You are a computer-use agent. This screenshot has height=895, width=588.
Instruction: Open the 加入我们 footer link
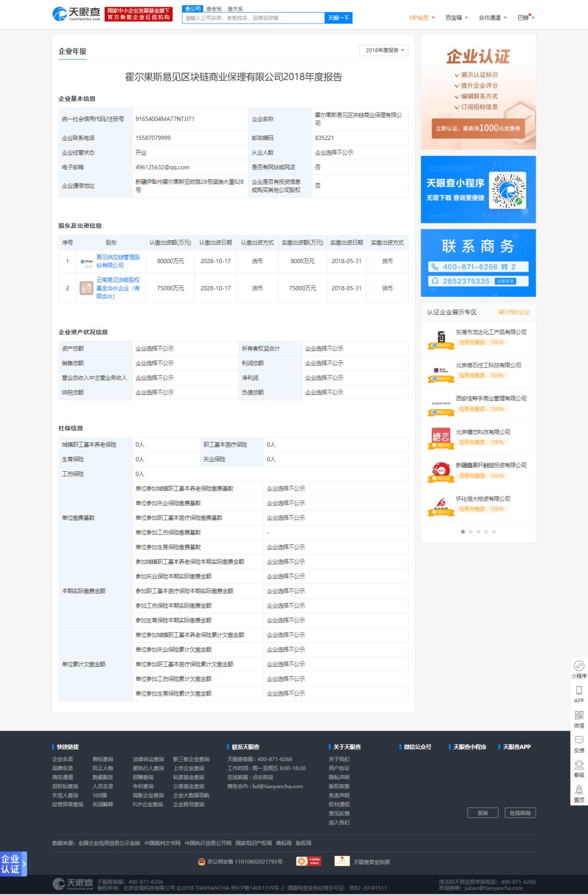pyautogui.click(x=339, y=823)
